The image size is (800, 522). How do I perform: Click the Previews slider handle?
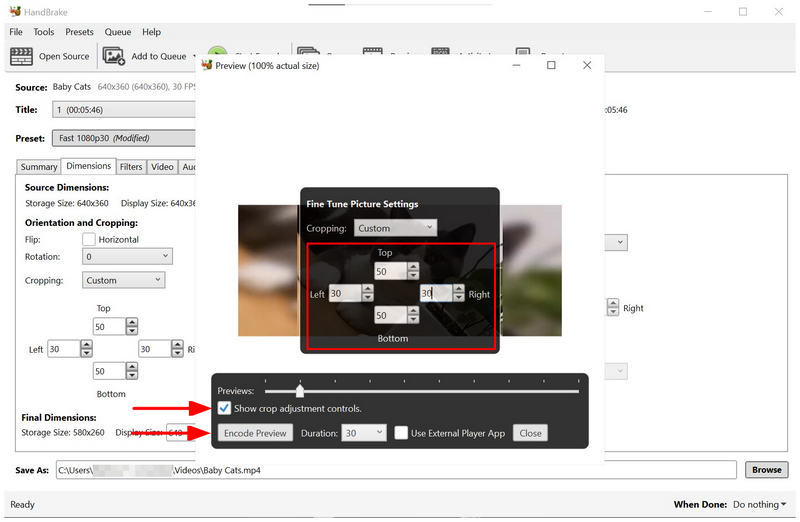pyautogui.click(x=300, y=391)
